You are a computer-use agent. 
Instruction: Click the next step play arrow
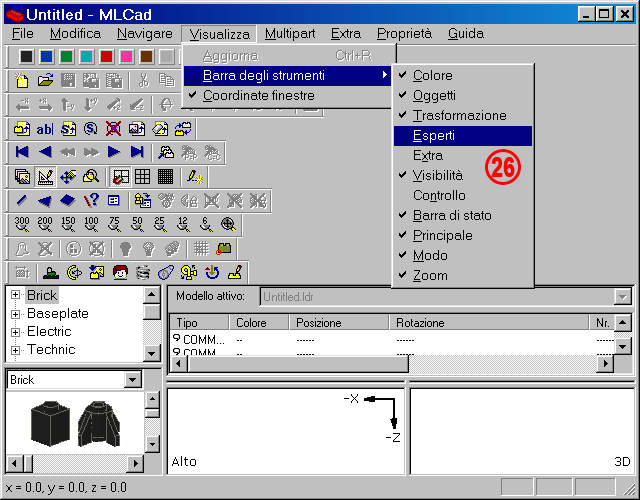(114, 152)
